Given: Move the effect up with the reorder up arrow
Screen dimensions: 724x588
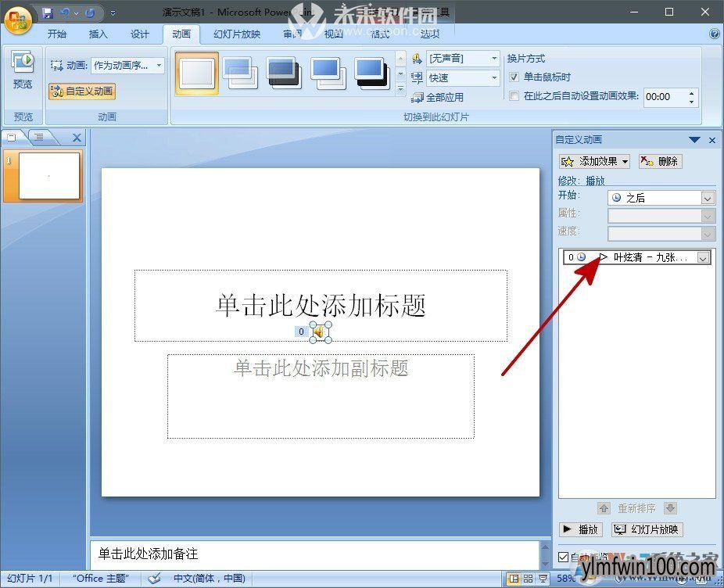Looking at the screenshot, I should [604, 508].
